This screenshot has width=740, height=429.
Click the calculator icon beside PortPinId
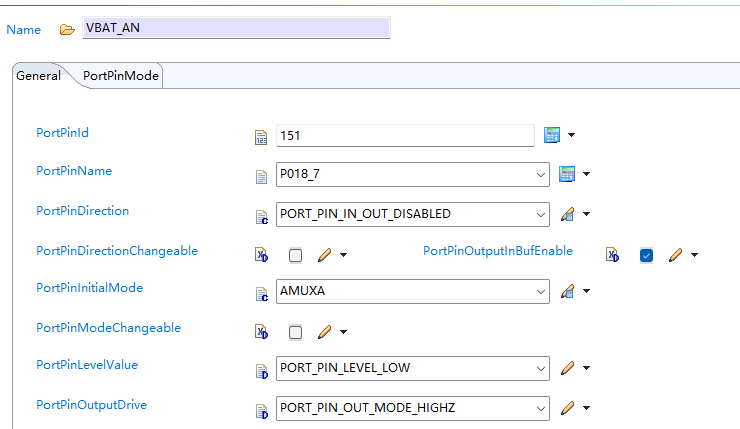(x=552, y=135)
